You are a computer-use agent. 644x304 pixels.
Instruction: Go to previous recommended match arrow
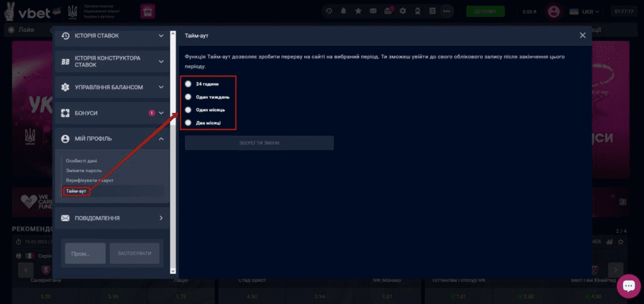tap(26, 270)
